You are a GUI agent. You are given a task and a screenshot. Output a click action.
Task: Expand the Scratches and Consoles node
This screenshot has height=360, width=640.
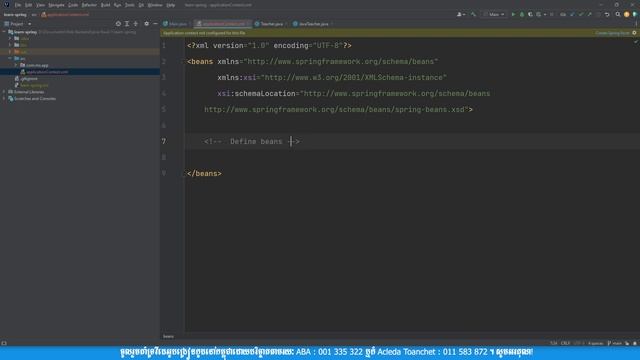pos(4,98)
